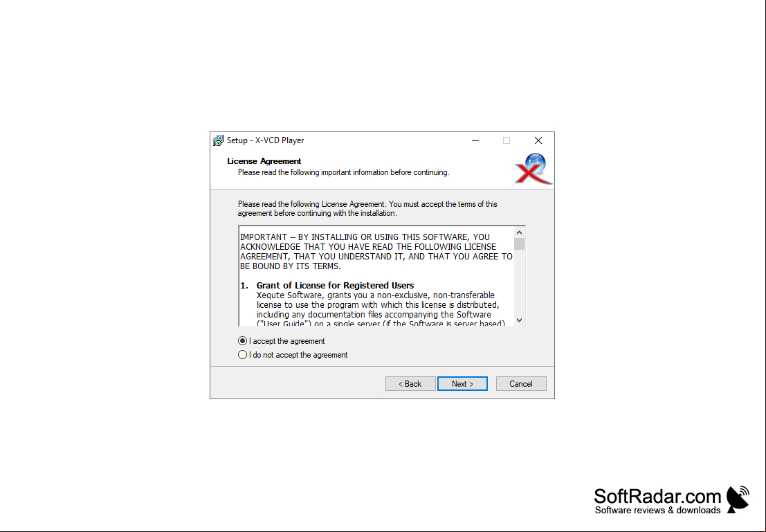This screenshot has width=766, height=532.
Task: Minimize the Setup window
Action: tap(475, 140)
